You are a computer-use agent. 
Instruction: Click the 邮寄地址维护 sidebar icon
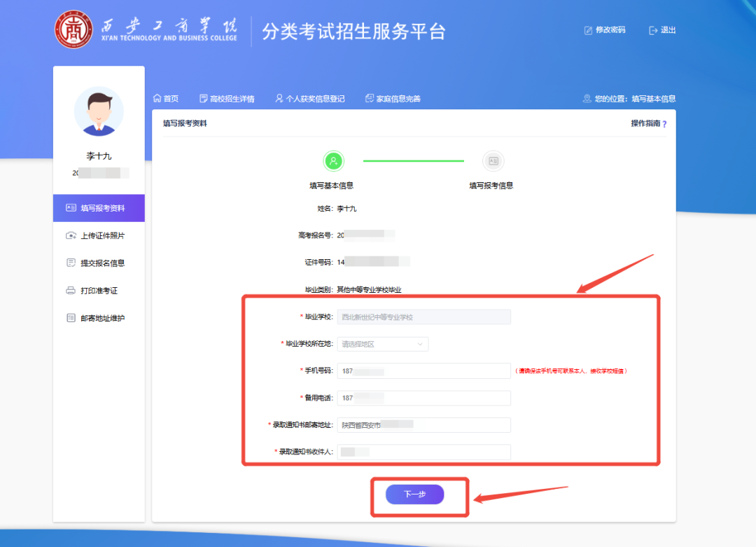(72, 317)
